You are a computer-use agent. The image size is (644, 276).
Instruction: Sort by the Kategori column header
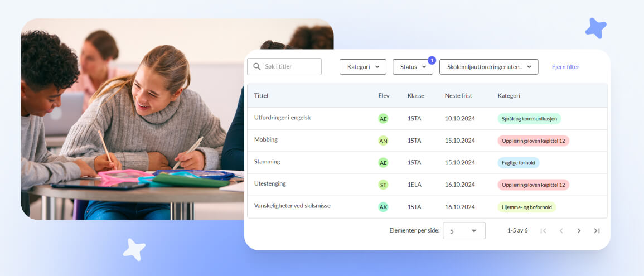(x=509, y=96)
